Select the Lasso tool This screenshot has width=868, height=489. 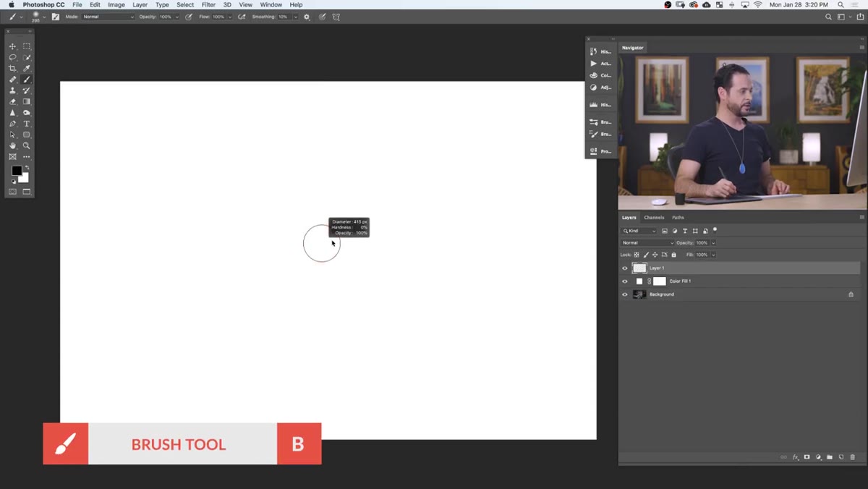[12, 57]
